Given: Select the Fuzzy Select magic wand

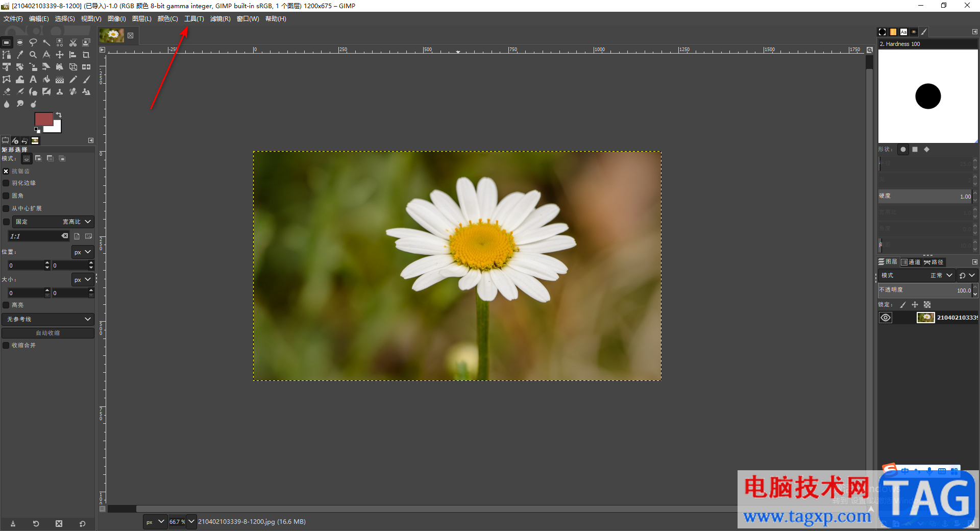Looking at the screenshot, I should tap(46, 43).
